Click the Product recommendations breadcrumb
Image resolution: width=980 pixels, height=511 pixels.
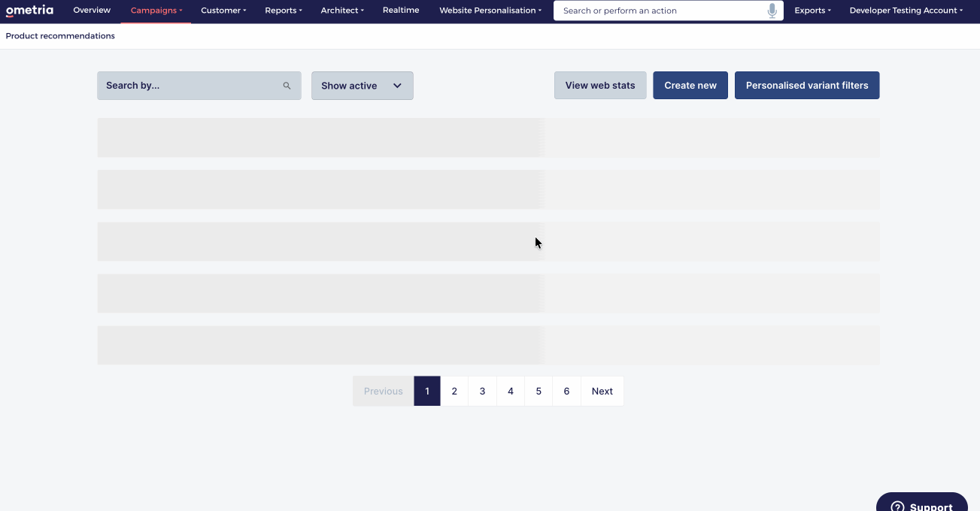(x=60, y=36)
